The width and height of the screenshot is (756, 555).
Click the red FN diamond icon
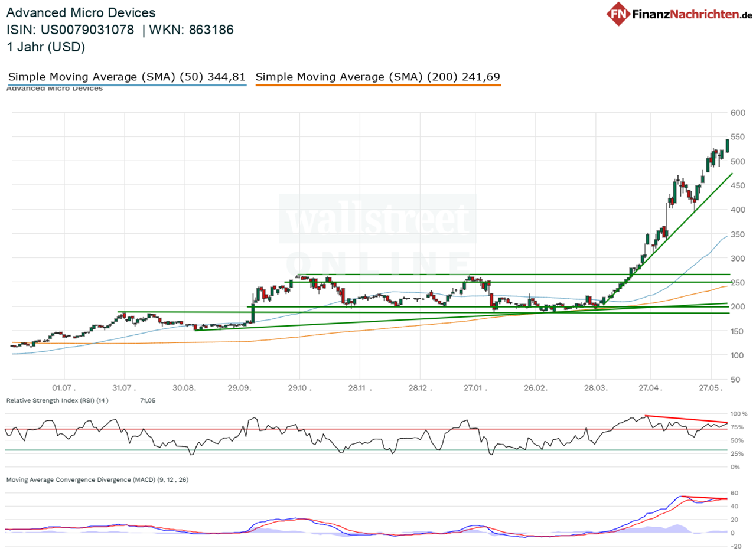click(x=618, y=14)
